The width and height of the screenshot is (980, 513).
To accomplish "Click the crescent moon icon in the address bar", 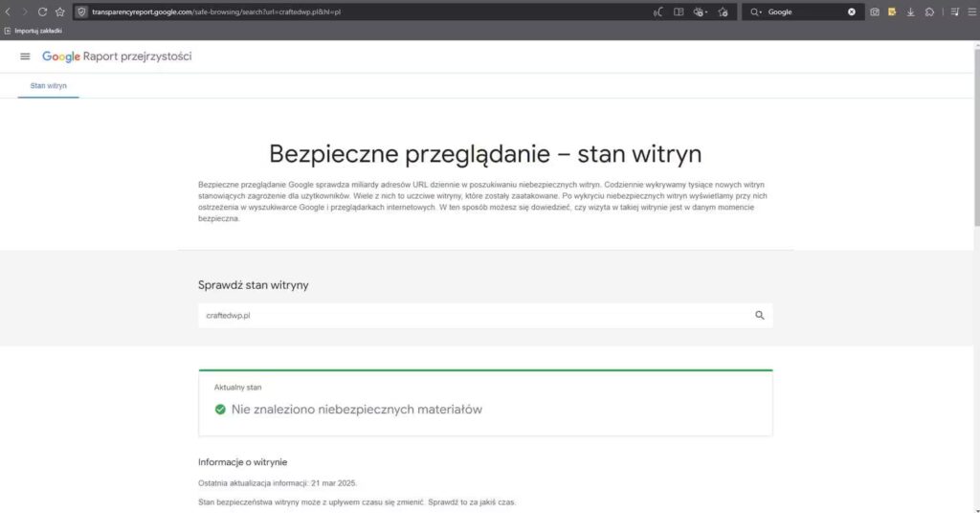I will pyautogui.click(x=658, y=11).
